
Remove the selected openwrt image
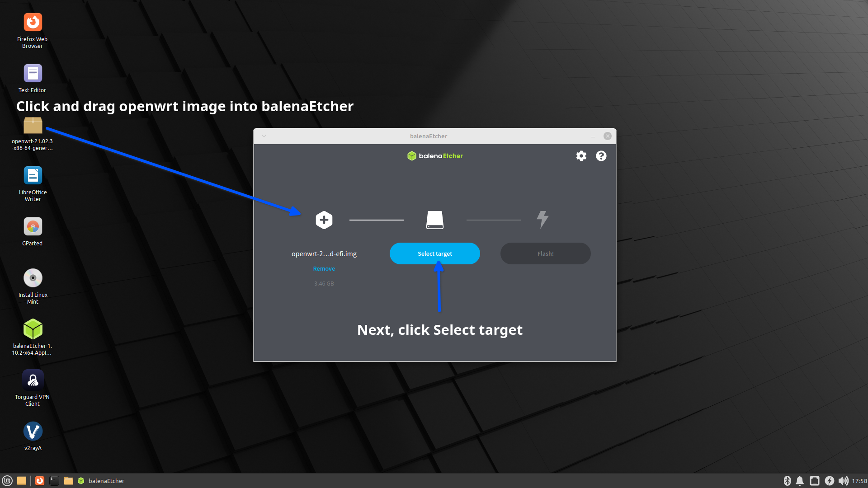(324, 268)
